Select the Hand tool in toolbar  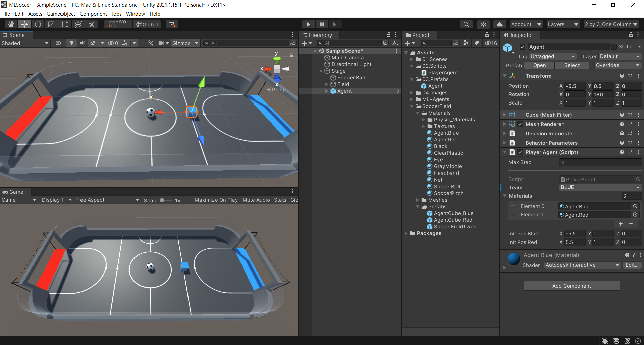(11, 24)
